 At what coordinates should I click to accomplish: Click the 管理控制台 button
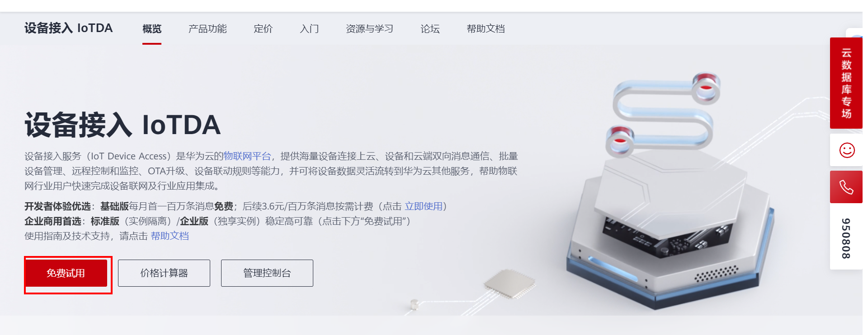[267, 273]
